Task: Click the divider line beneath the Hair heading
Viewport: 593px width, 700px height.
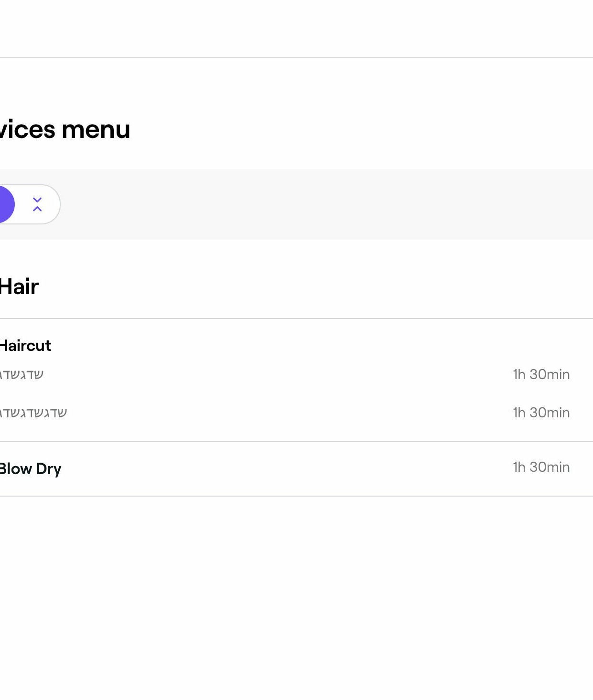Action: [x=296, y=318]
